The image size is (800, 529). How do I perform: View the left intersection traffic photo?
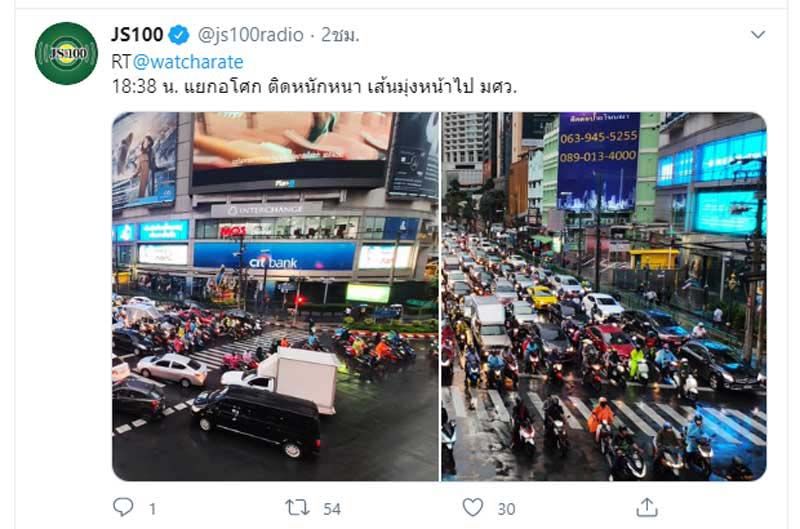[276, 296]
